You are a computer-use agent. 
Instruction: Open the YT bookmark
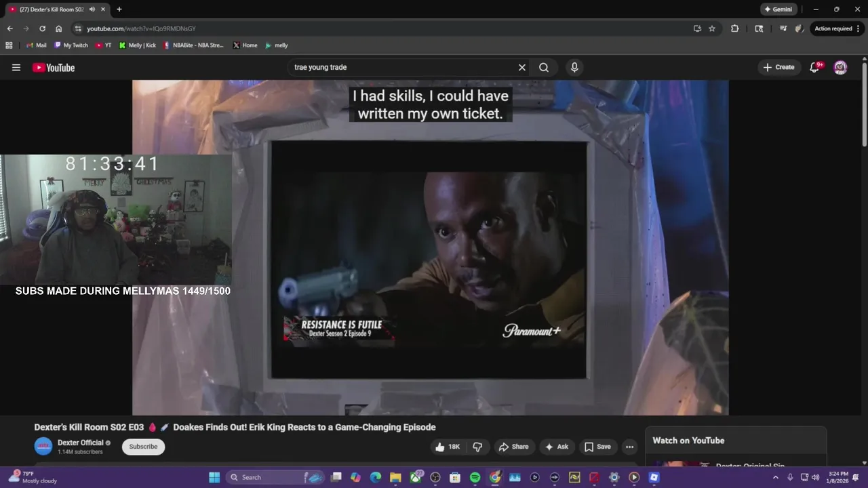coord(104,45)
